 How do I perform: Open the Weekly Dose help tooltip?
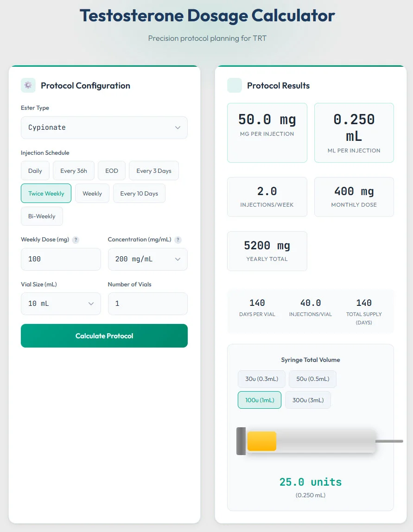(75, 240)
